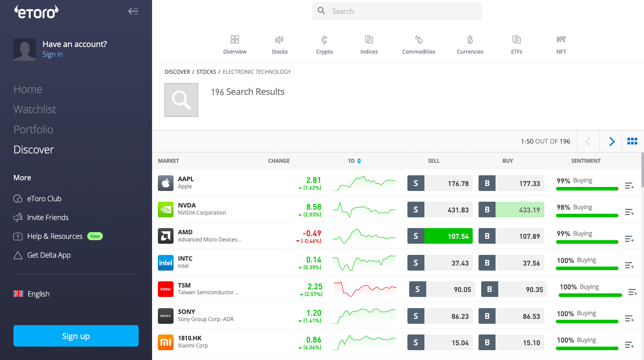Add NVDA to watchlist

pos(629,212)
